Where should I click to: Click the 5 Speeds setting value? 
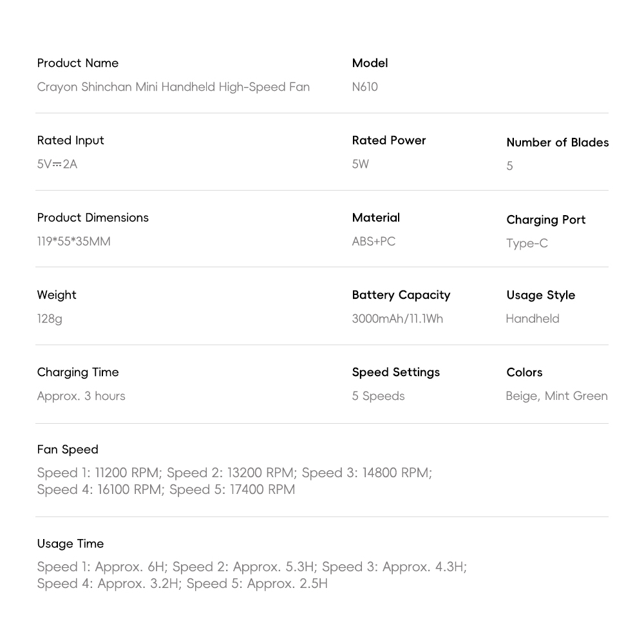point(378,396)
